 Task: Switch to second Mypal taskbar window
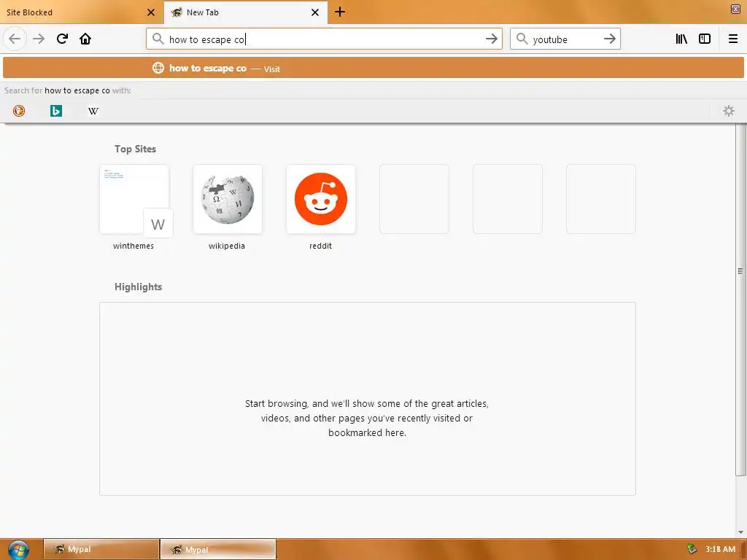point(218,549)
